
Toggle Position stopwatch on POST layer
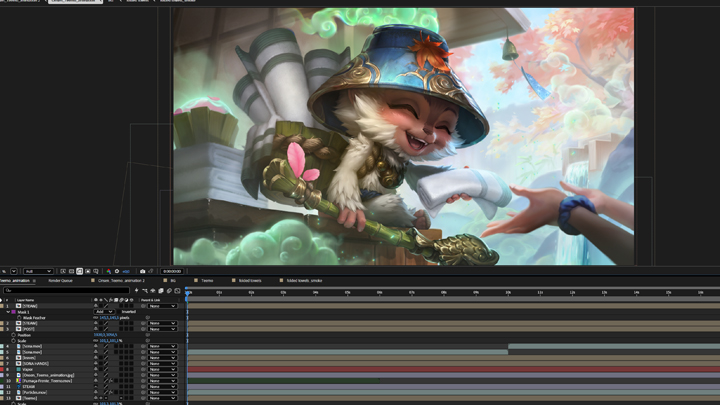13,335
